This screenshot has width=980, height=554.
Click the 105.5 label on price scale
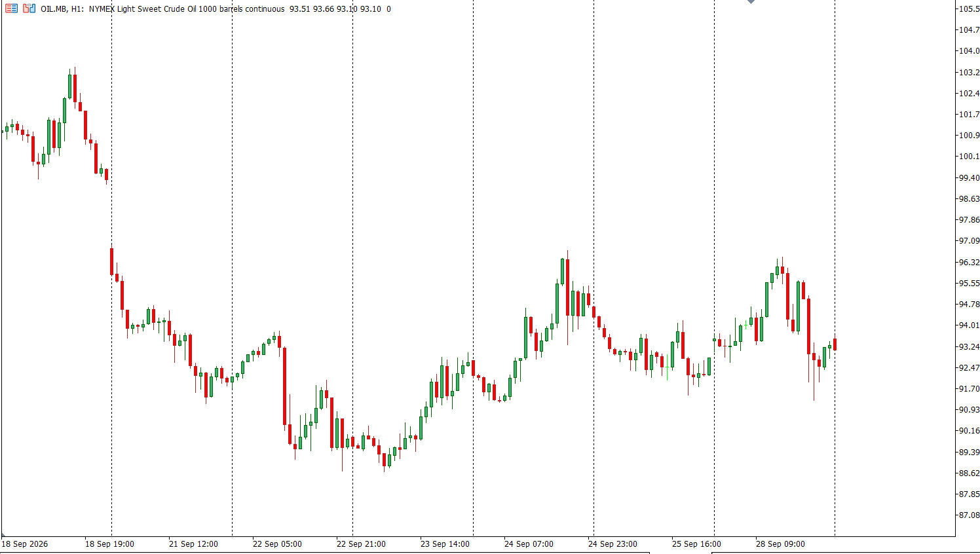click(969, 9)
